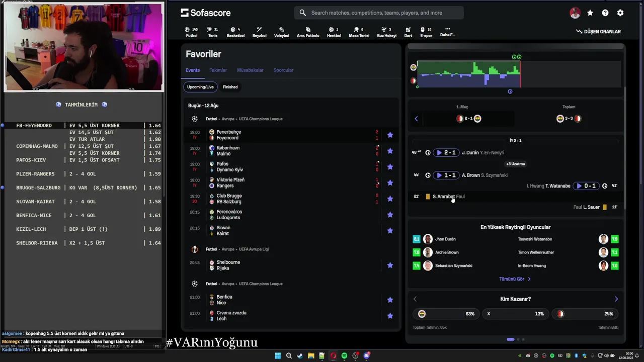Click the search matches input field

click(x=379, y=13)
